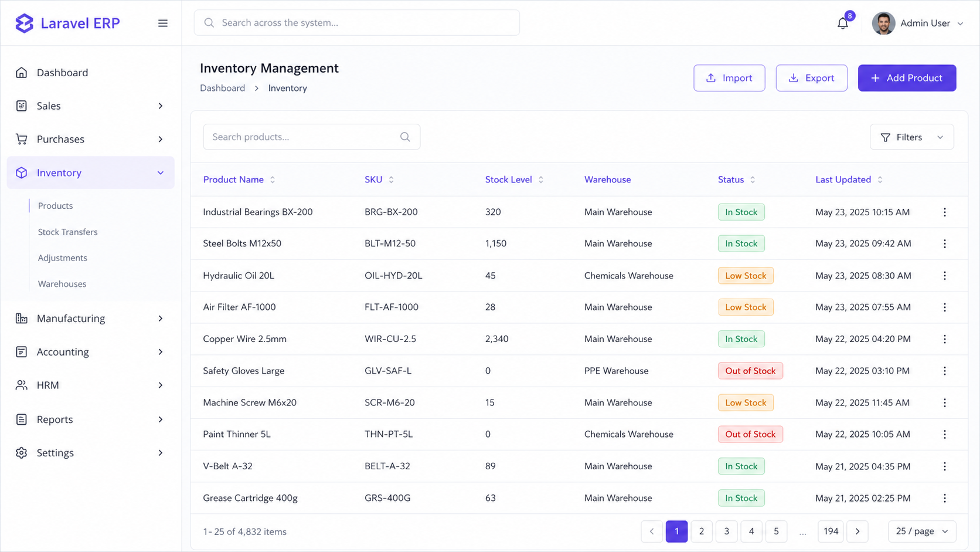Screen dimensions: 980x552
Task: Click the Dashboard home icon in sidebar
Action: (x=22, y=73)
